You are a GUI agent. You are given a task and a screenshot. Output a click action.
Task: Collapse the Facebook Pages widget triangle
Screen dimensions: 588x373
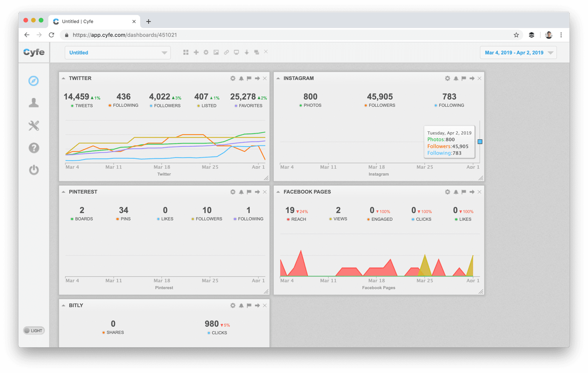pos(278,192)
